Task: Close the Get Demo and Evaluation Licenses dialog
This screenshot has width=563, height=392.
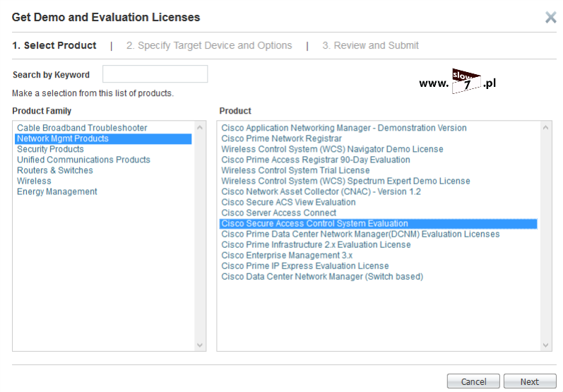Action: tap(550, 17)
